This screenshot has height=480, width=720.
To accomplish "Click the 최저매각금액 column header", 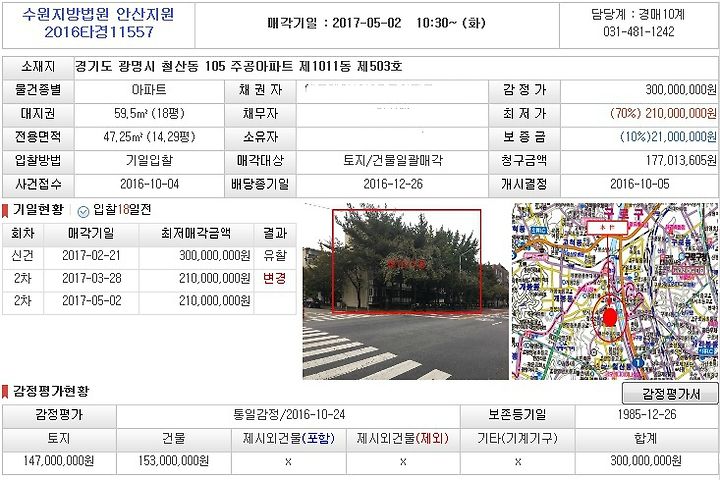I will tap(196, 234).
